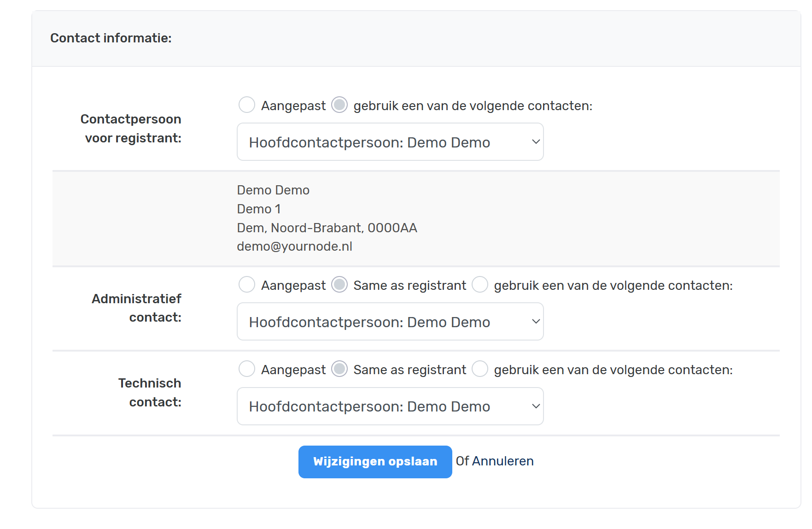The width and height of the screenshot is (812, 529).
Task: Click the 'Contactpersoon voor registrant:' label
Action: pyautogui.click(x=131, y=129)
